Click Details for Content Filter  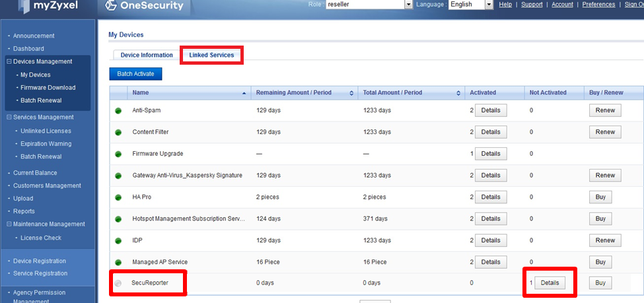[x=491, y=132]
